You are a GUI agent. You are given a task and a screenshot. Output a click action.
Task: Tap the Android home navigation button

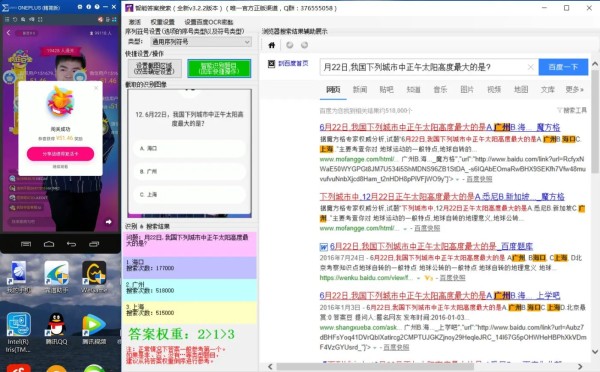coord(49,244)
